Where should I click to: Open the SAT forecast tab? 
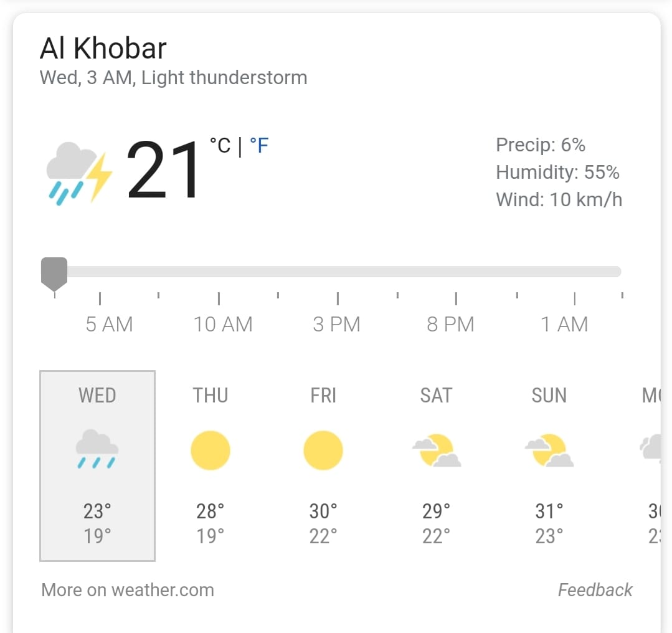(437, 466)
